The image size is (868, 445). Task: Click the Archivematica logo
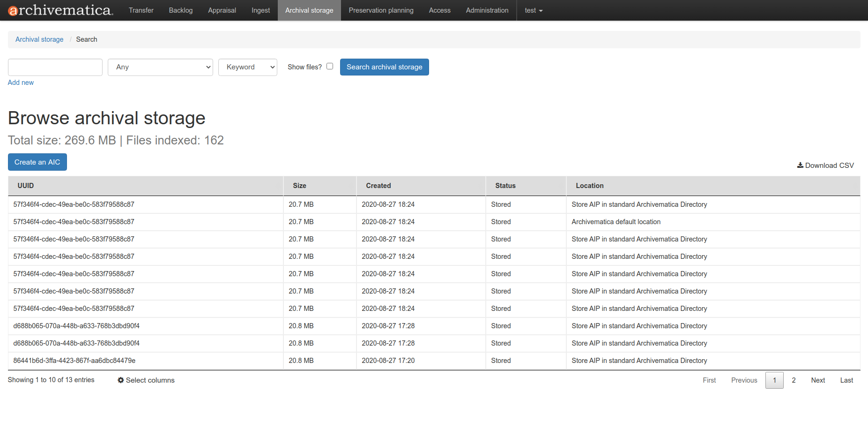point(58,10)
